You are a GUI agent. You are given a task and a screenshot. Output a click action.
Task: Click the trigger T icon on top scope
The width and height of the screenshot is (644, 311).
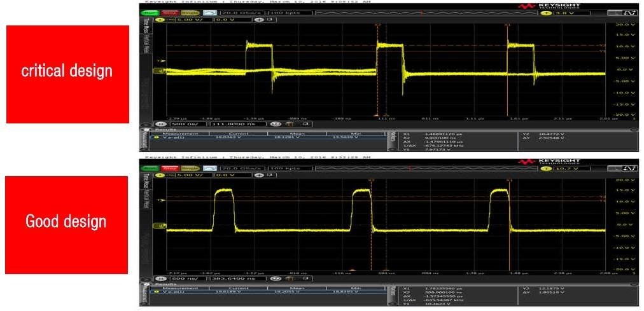coord(546,13)
